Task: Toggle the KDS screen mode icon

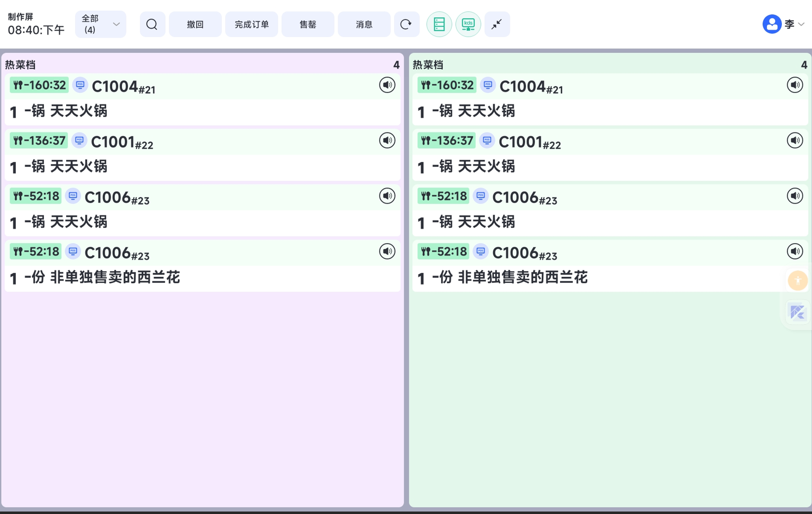Action: coord(468,24)
